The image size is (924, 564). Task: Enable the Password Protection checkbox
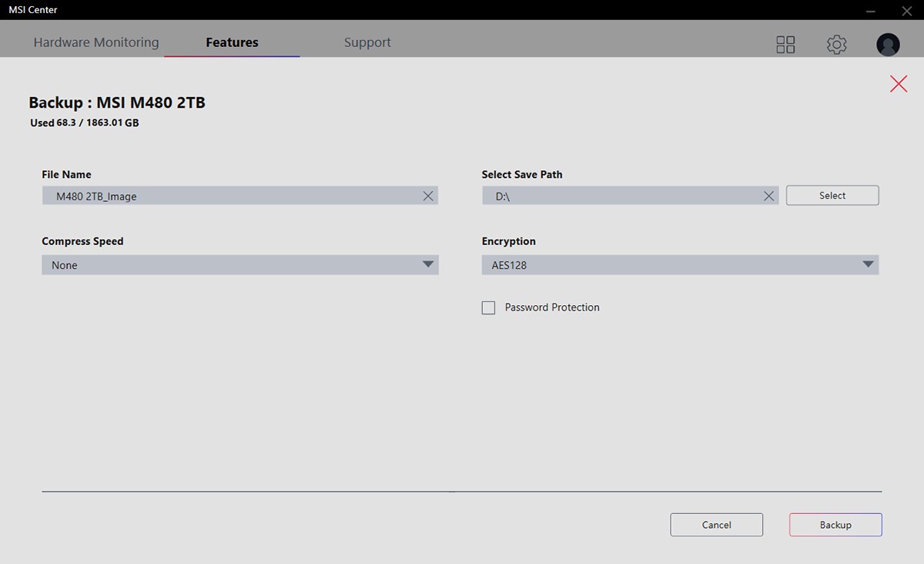488,308
